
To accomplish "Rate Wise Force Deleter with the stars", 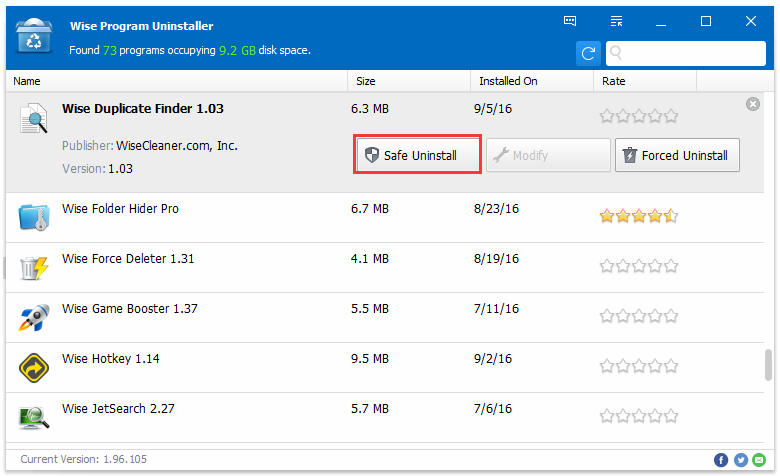I will (x=639, y=266).
